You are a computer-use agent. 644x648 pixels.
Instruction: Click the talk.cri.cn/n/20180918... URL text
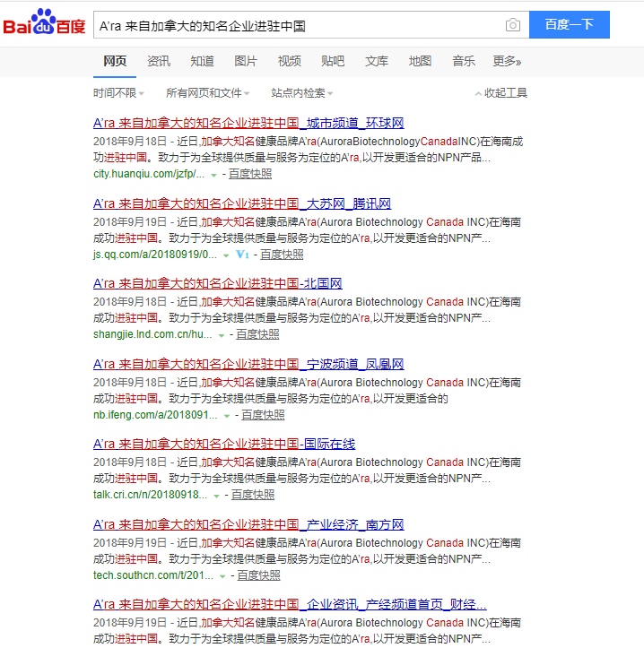coord(150,495)
